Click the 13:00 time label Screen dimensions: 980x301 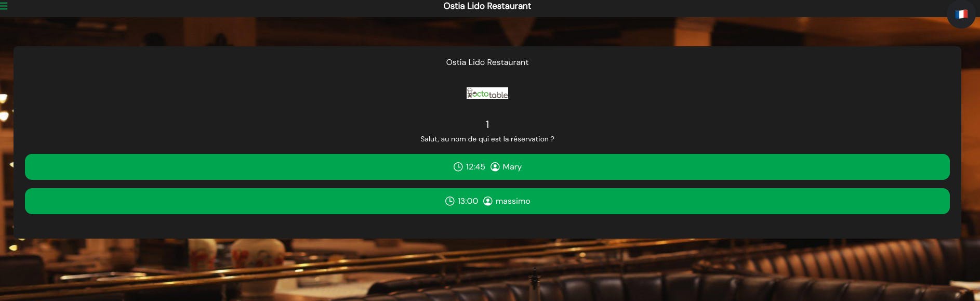468,201
